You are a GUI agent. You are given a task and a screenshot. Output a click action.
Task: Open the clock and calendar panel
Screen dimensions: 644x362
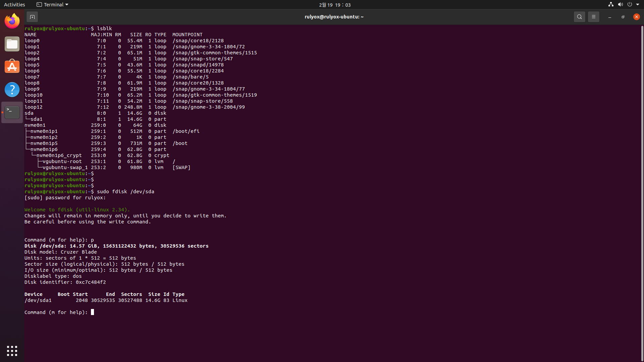point(335,5)
